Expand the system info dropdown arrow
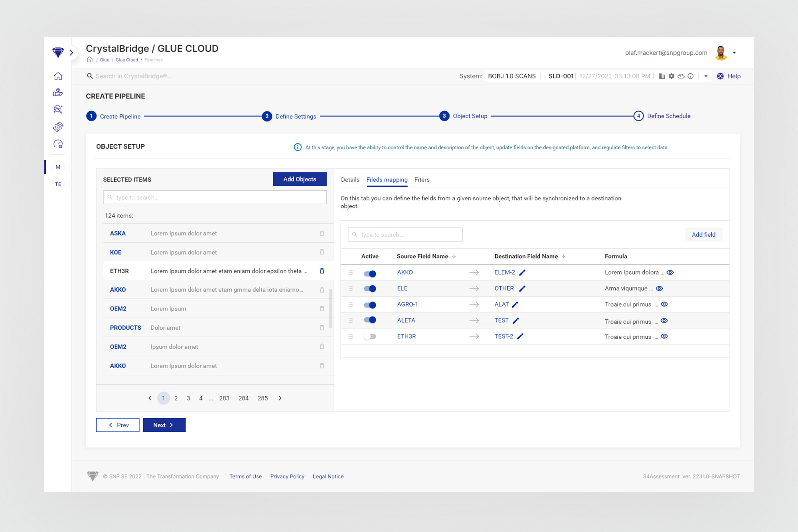The width and height of the screenshot is (798, 532). pos(706,76)
